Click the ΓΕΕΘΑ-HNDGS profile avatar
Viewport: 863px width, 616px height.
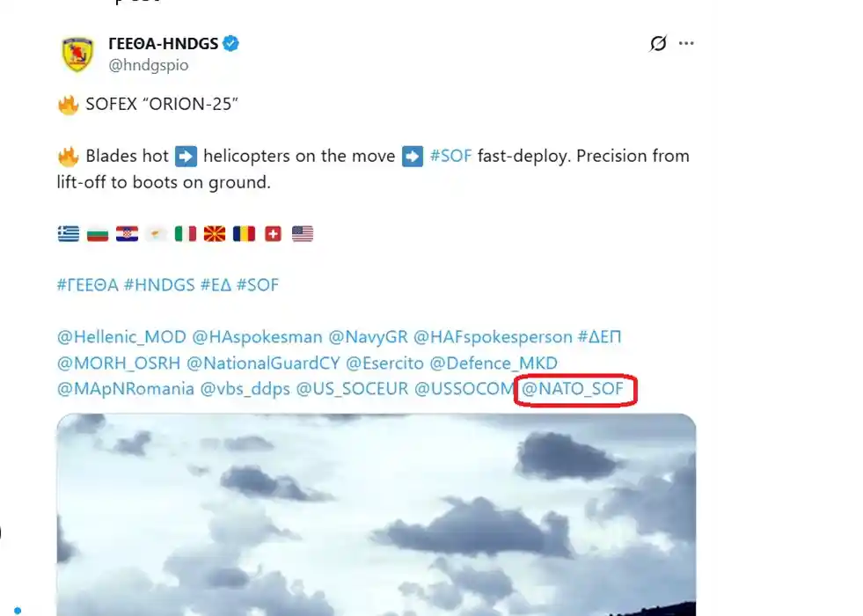(x=77, y=54)
